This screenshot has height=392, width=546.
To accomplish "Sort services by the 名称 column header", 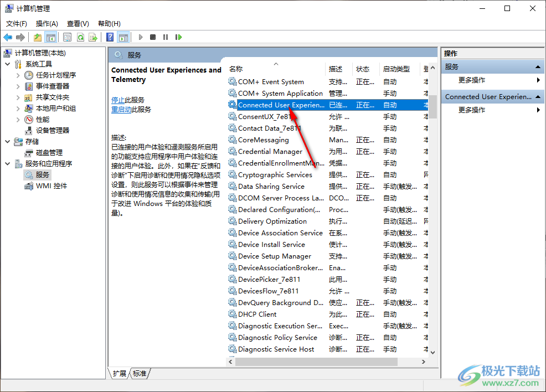I will (276, 69).
